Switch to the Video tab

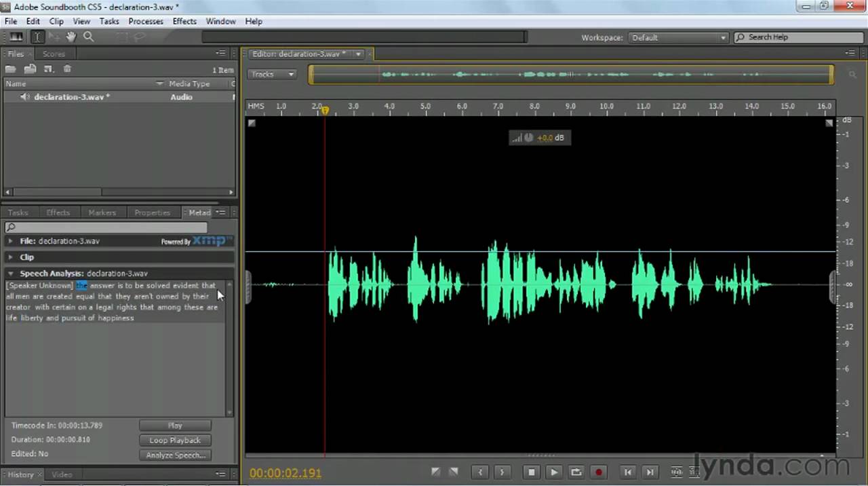pyautogui.click(x=62, y=474)
